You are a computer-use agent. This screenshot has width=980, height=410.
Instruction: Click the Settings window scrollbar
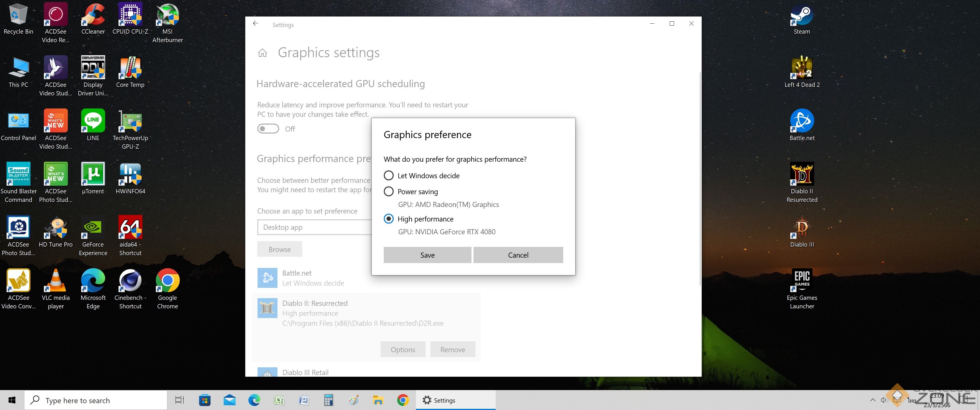(700, 179)
